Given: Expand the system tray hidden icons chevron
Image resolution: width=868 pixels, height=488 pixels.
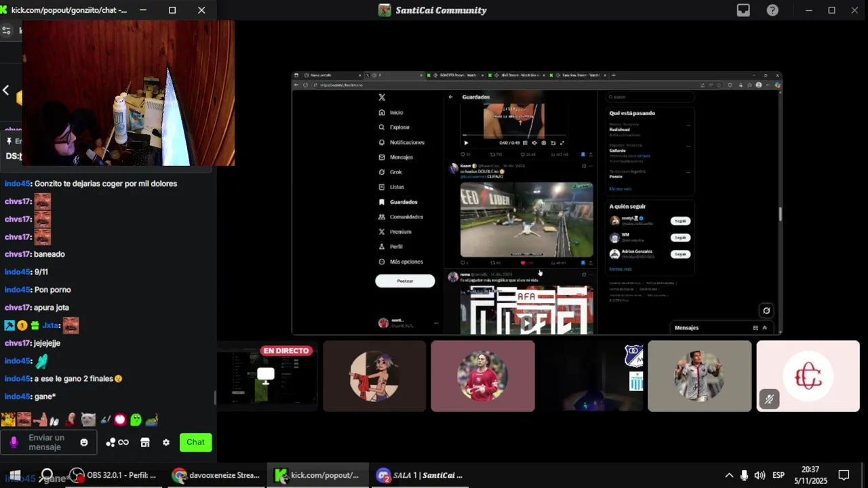Looking at the screenshot, I should [x=729, y=475].
